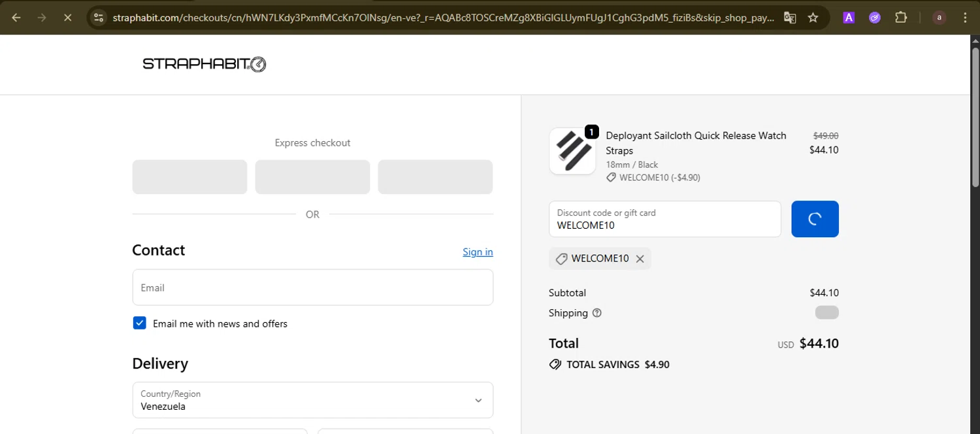Screen dimensions: 980x434
Task: Go back to the previous page
Action: (16, 18)
